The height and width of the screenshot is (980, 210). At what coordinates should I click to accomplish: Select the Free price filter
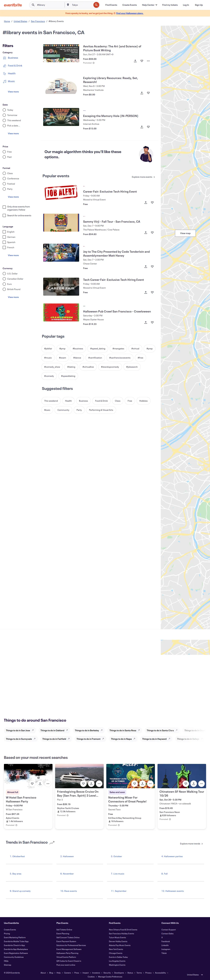[4, 152]
